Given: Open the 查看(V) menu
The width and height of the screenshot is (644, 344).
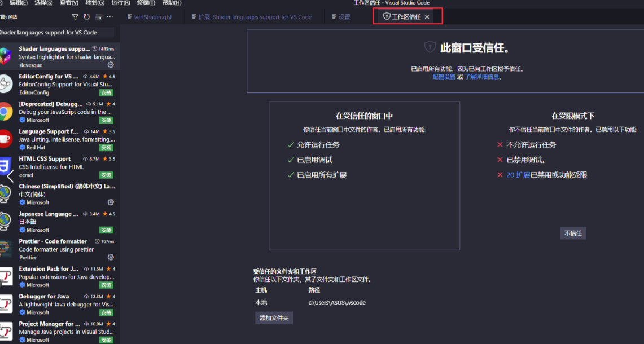Looking at the screenshot, I should pyautogui.click(x=69, y=3).
